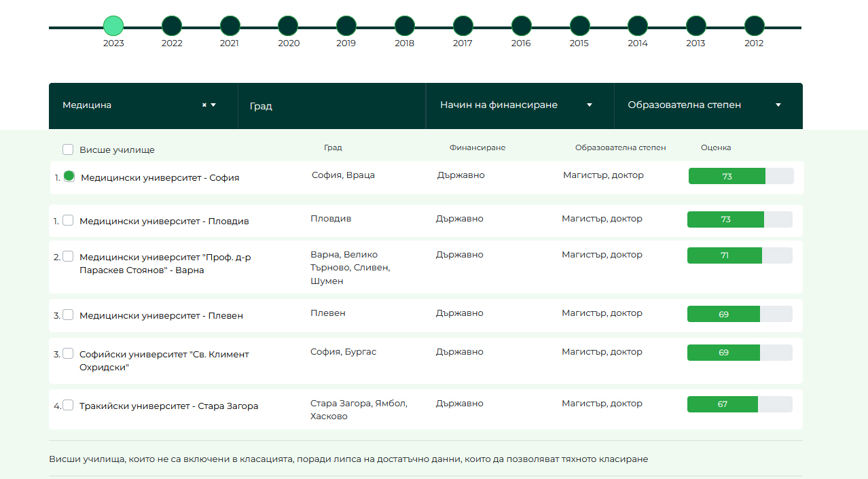Click the score bar 69 for Плевен
868x479 pixels.
(740, 314)
